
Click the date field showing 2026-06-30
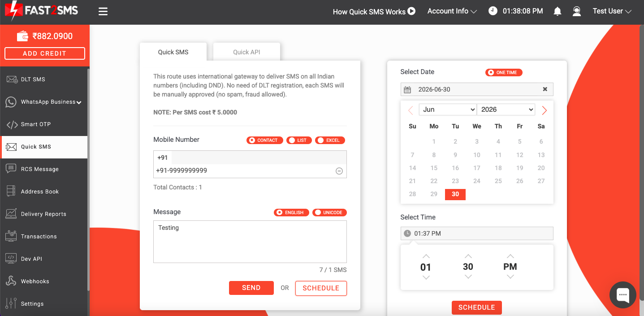[x=477, y=89]
